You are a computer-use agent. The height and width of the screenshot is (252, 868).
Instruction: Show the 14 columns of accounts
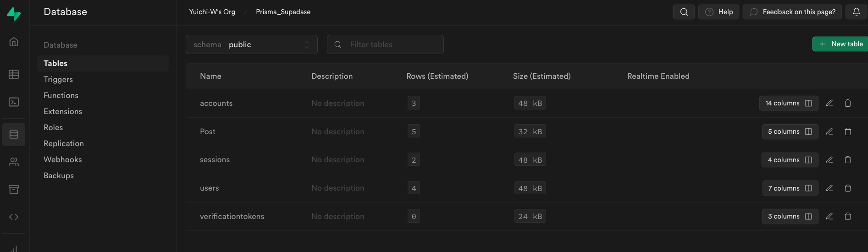(x=788, y=103)
